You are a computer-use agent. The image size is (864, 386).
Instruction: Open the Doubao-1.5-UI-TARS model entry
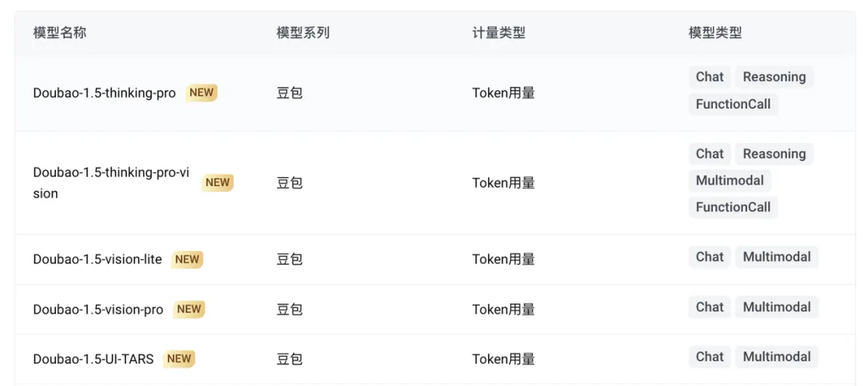[93, 360]
